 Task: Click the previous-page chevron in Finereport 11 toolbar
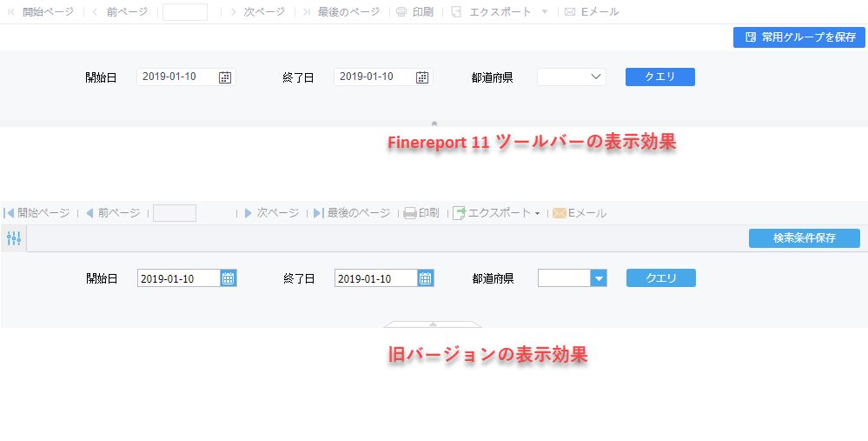coord(95,11)
